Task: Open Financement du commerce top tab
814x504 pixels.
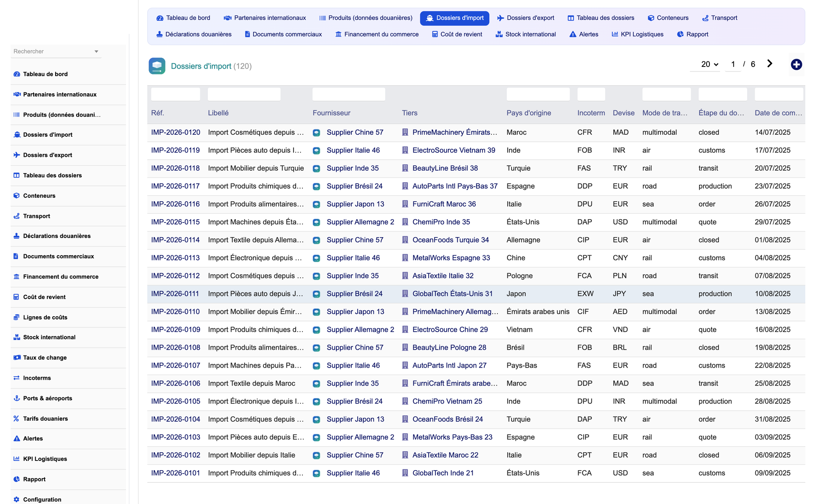Action: coord(377,34)
